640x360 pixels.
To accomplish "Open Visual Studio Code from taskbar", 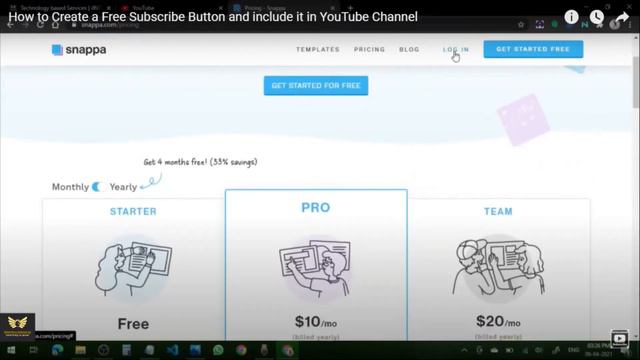I will (172, 350).
